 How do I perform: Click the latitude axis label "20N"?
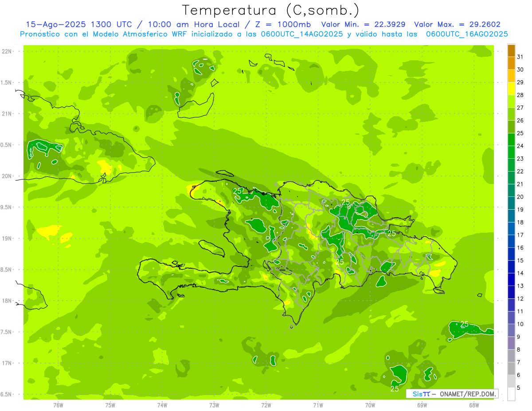[7, 176]
